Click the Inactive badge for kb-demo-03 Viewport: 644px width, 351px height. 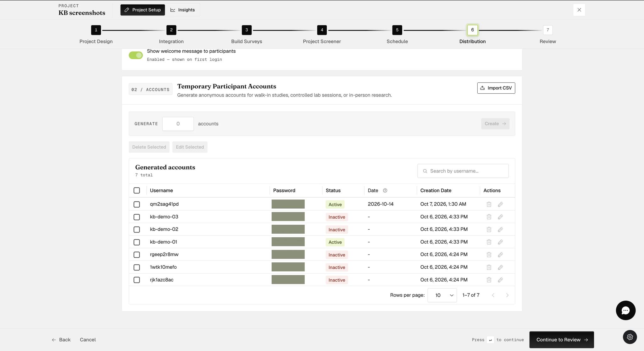336,217
